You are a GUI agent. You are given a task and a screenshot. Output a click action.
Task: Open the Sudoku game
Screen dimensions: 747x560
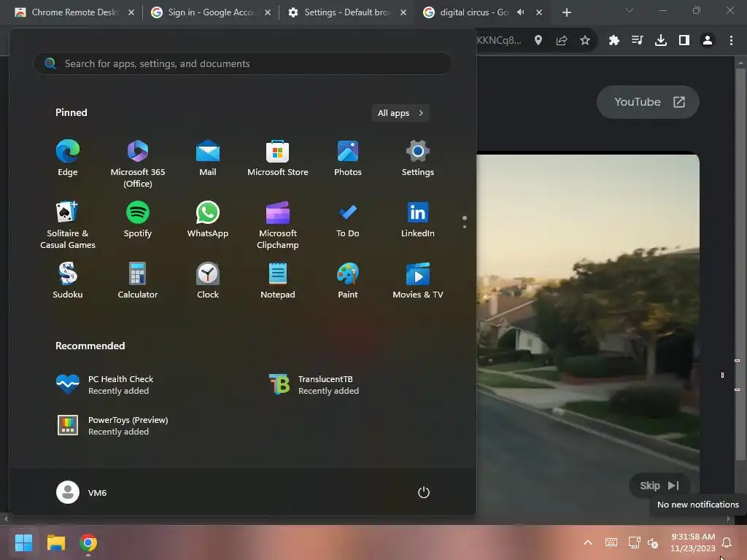[x=68, y=281]
